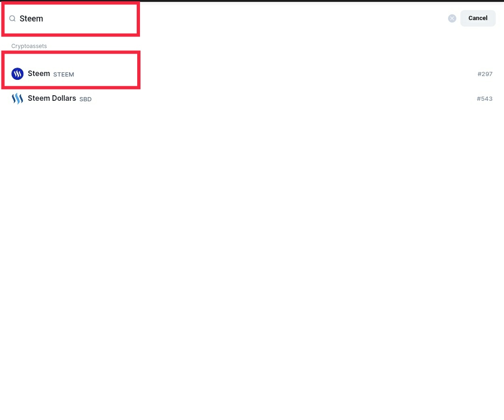Select the STEEM ticker symbol text
The height and width of the screenshot is (420, 504).
tap(63, 75)
